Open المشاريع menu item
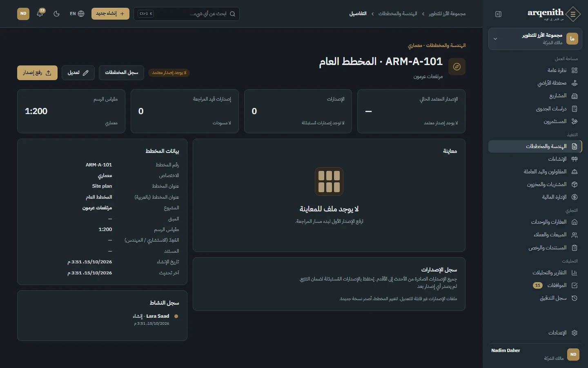 click(x=535, y=96)
